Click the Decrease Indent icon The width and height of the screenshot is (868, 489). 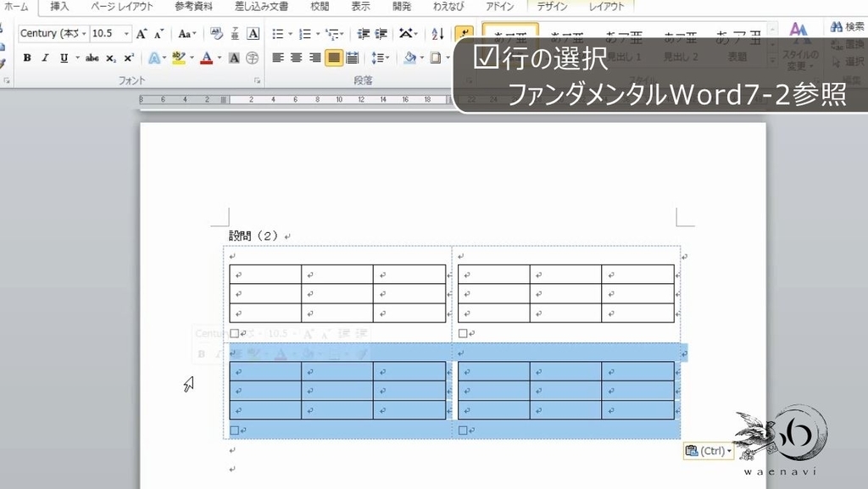pyautogui.click(x=363, y=34)
